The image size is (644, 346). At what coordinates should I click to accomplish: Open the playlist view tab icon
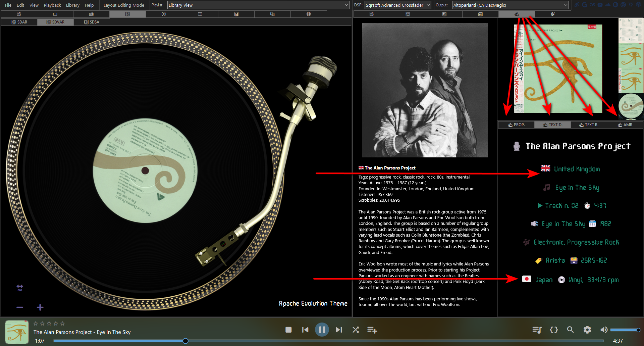tap(19, 14)
